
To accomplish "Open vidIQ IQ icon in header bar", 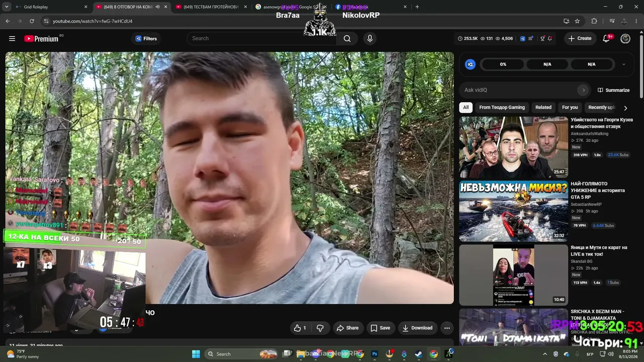I will tap(523, 39).
